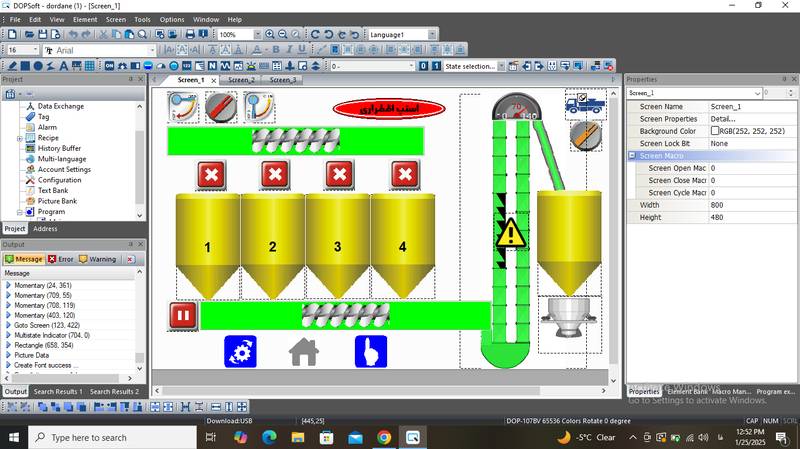This screenshot has width=800, height=449.
Task: Click the Bold formatting icon
Action: (274, 50)
